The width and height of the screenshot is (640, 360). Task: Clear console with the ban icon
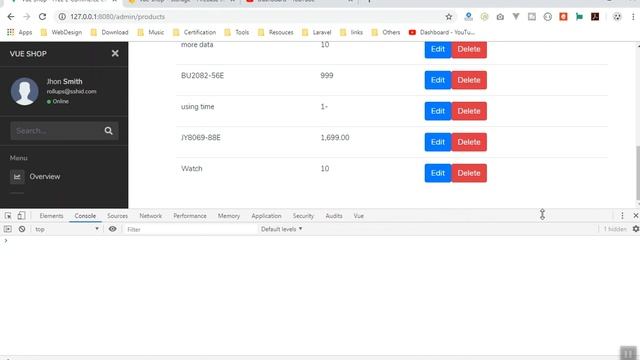[x=22, y=229]
